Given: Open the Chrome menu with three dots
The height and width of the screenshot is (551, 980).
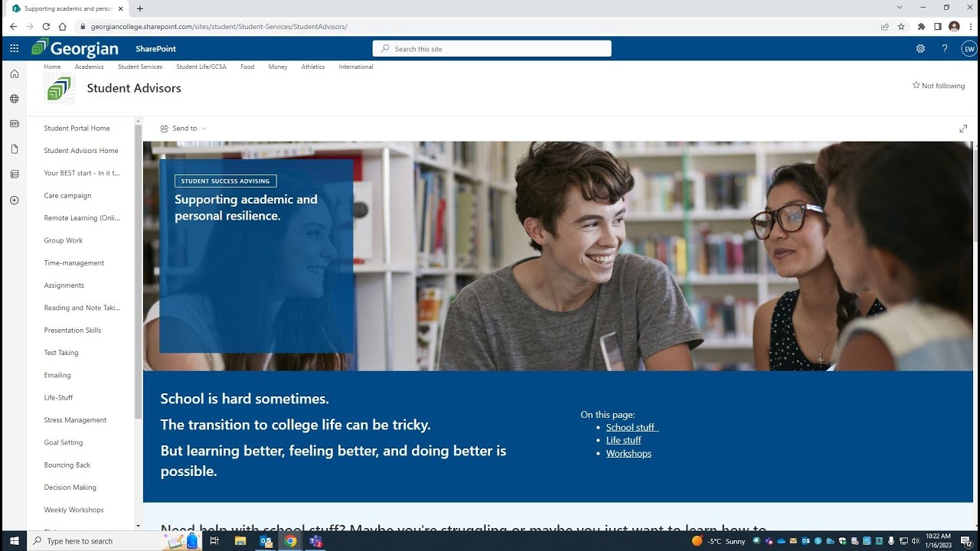Looking at the screenshot, I should pyautogui.click(x=969, y=26).
